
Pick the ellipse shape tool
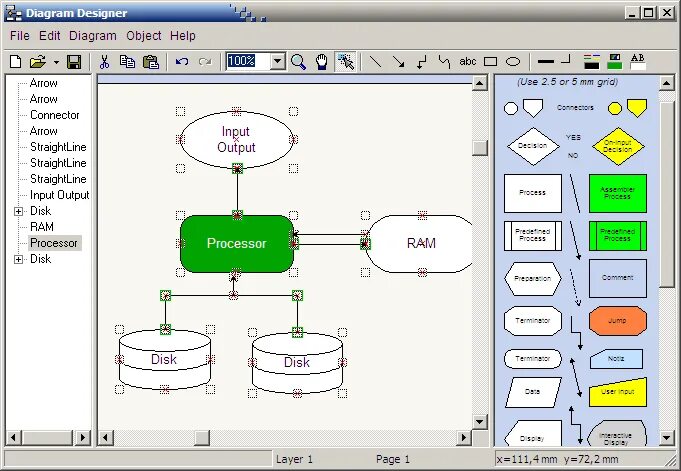(x=513, y=62)
